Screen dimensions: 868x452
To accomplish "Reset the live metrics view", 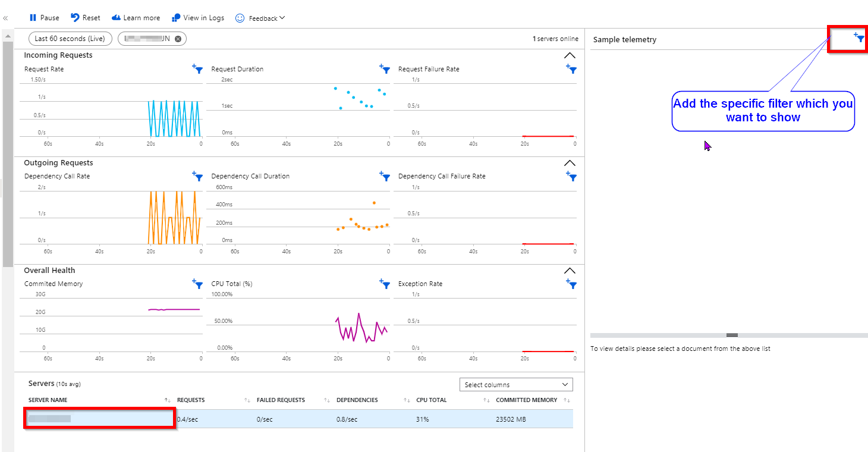I will tap(85, 18).
